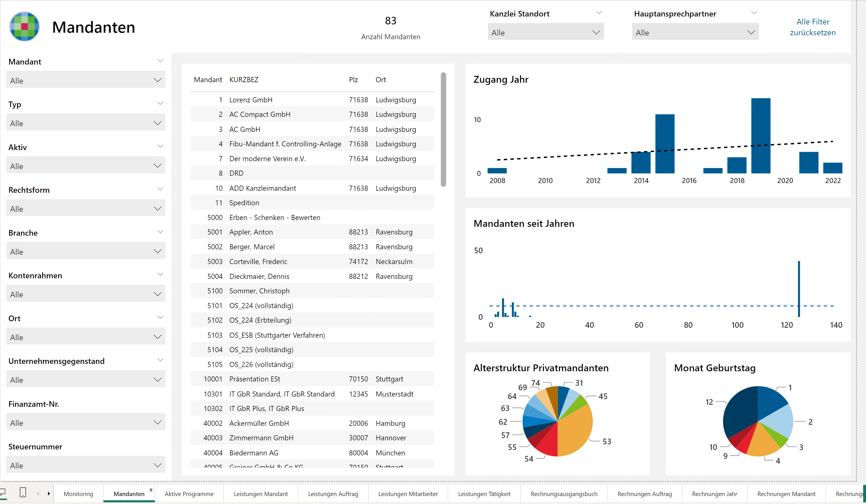Collapse the Mandant slicer header chevron
This screenshot has width=866, height=504.
[160, 61]
